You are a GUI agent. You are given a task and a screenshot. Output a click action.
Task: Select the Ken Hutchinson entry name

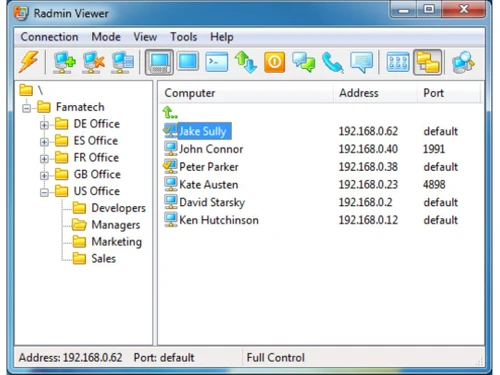219,220
